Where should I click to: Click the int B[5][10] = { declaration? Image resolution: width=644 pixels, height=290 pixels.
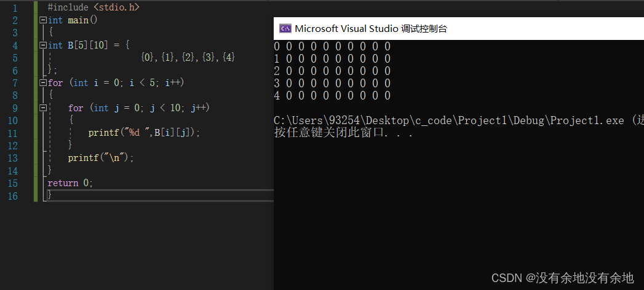click(89, 45)
